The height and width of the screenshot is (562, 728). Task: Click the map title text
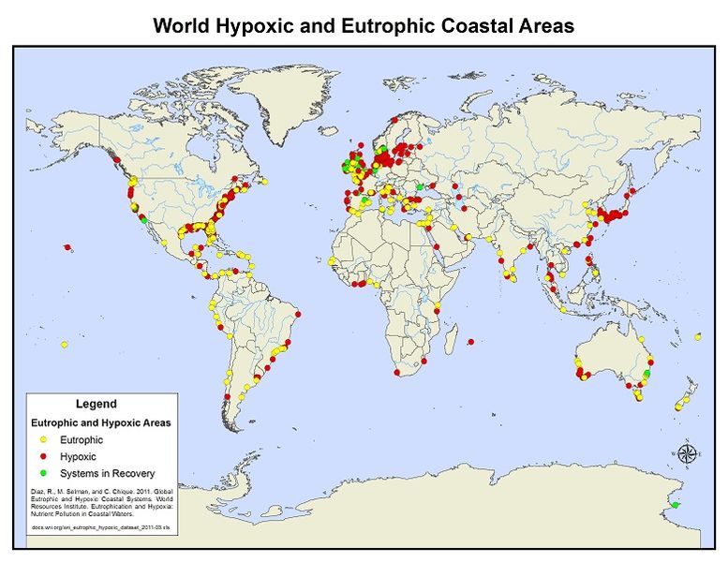364,25
